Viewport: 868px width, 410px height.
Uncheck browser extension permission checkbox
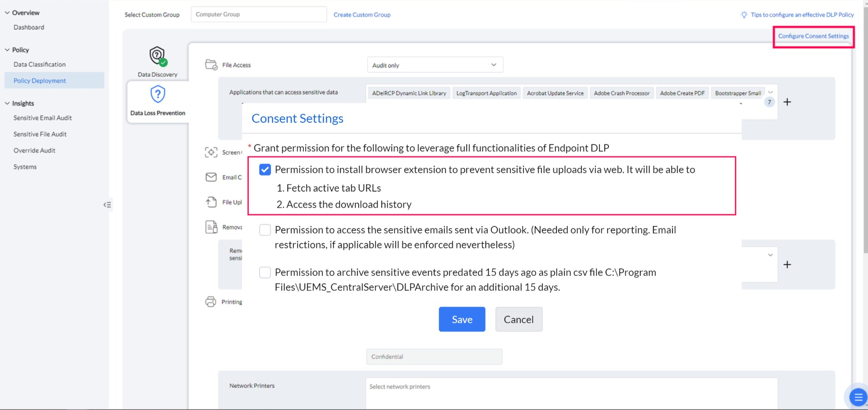[x=265, y=170]
